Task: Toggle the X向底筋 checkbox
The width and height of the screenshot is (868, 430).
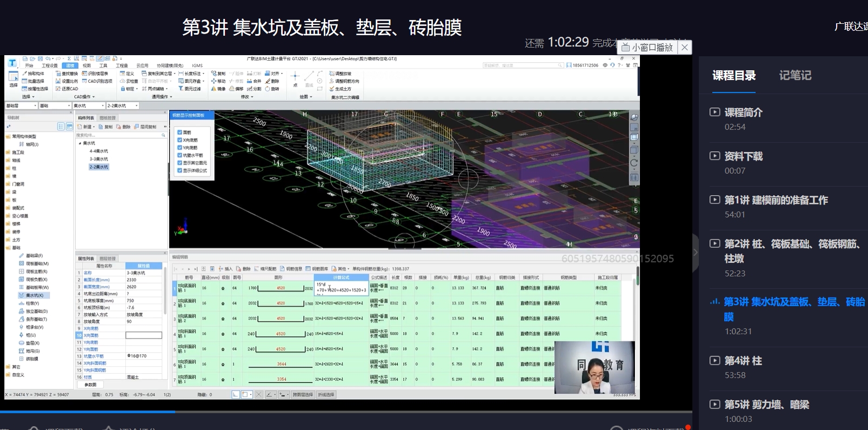Action: [180, 140]
